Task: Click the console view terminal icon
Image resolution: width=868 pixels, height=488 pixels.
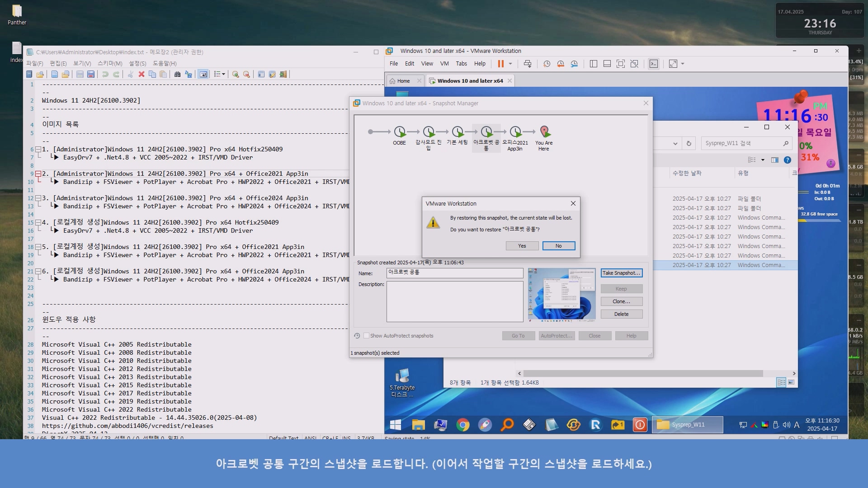Action: [x=654, y=64]
